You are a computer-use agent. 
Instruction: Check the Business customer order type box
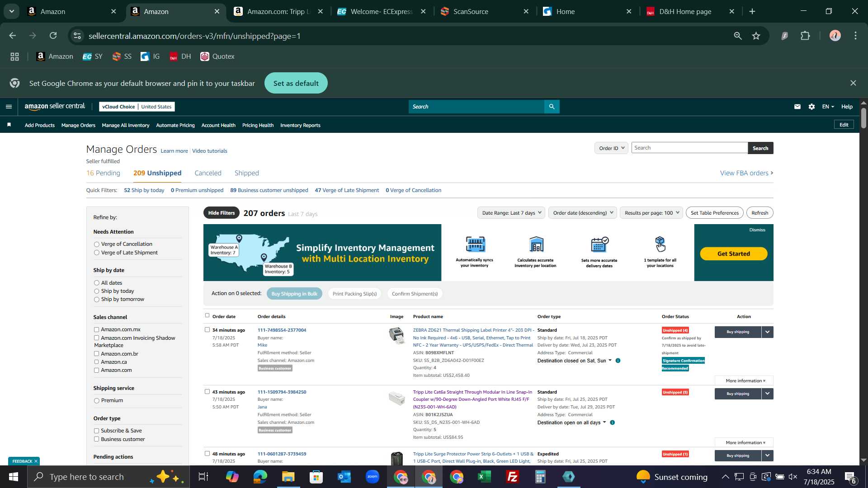(x=96, y=439)
